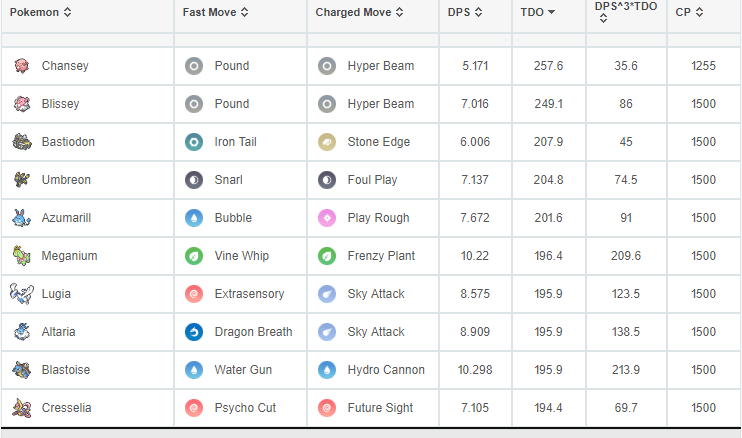Sort table by DPS column
This screenshot has height=438, width=742.
465,12
